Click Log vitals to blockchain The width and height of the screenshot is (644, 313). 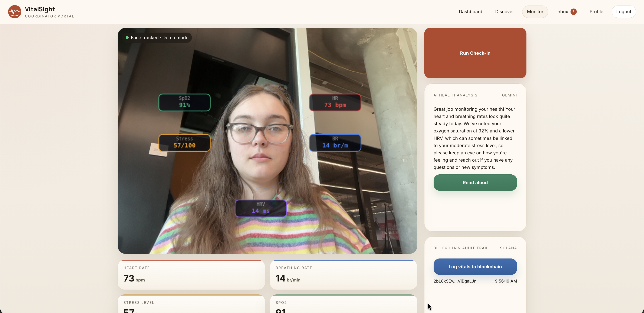point(475,267)
